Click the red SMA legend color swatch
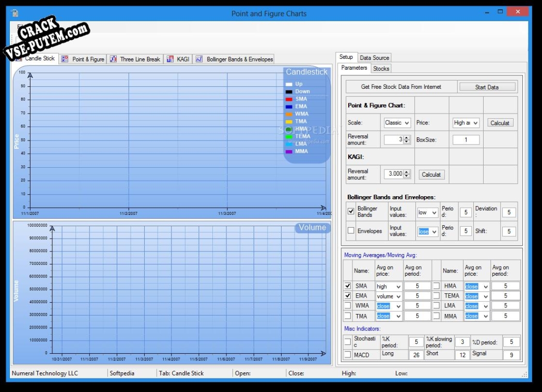 [289, 99]
